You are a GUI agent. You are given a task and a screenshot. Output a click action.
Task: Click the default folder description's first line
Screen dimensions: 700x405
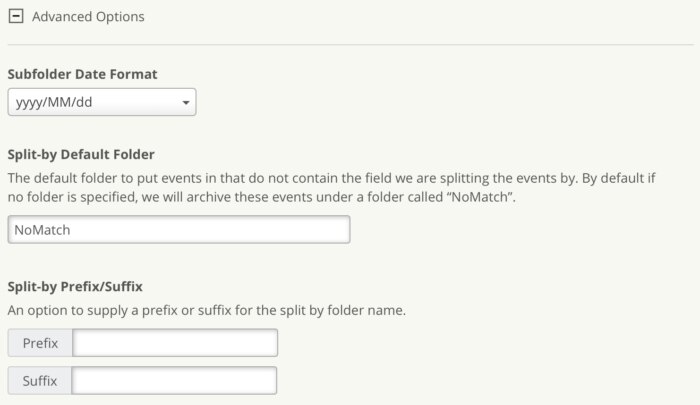(330, 178)
